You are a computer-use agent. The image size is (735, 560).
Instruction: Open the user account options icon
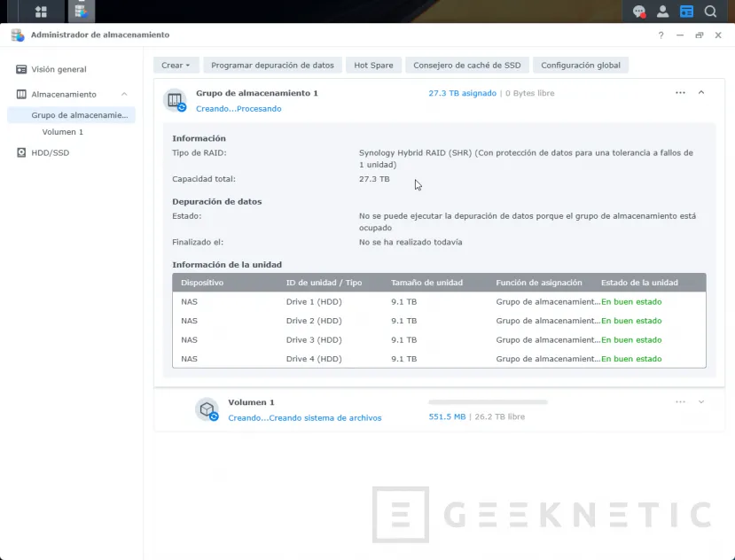(x=662, y=12)
